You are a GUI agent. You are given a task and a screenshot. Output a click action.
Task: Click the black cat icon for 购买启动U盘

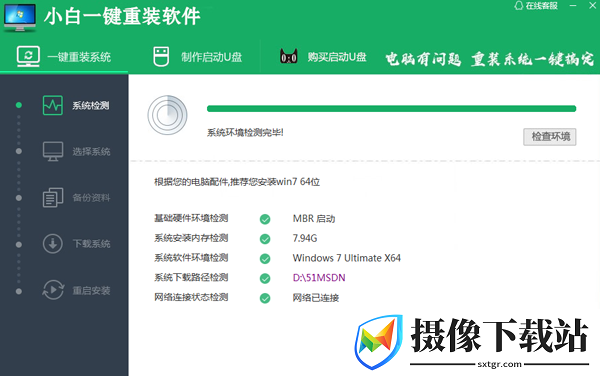[289, 57]
